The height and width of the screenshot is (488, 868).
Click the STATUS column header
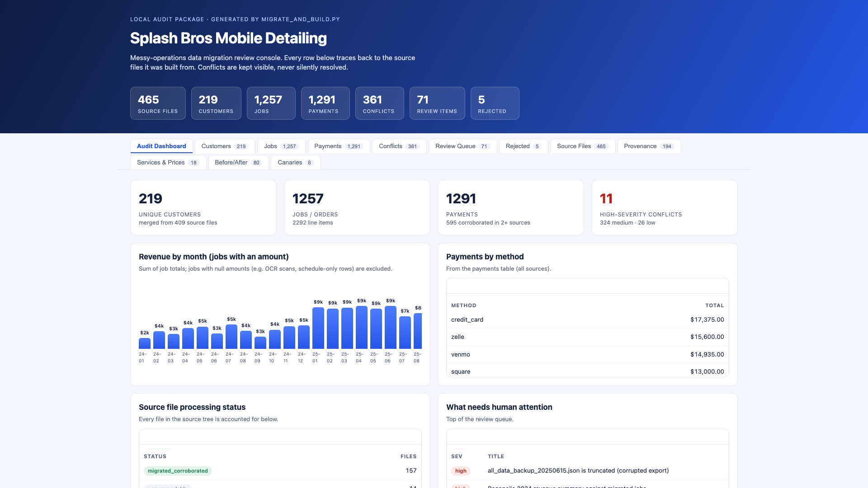pos(155,456)
